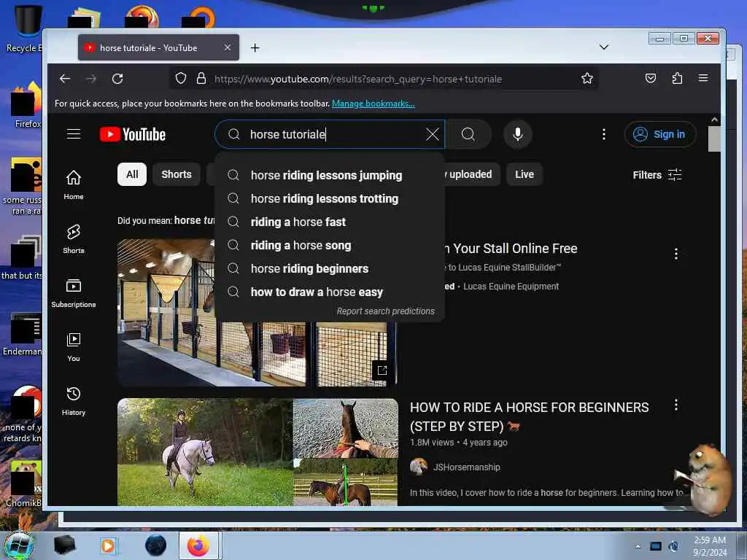Select the recently uploaded filter chip
The width and height of the screenshot is (747, 560).
click(x=472, y=174)
